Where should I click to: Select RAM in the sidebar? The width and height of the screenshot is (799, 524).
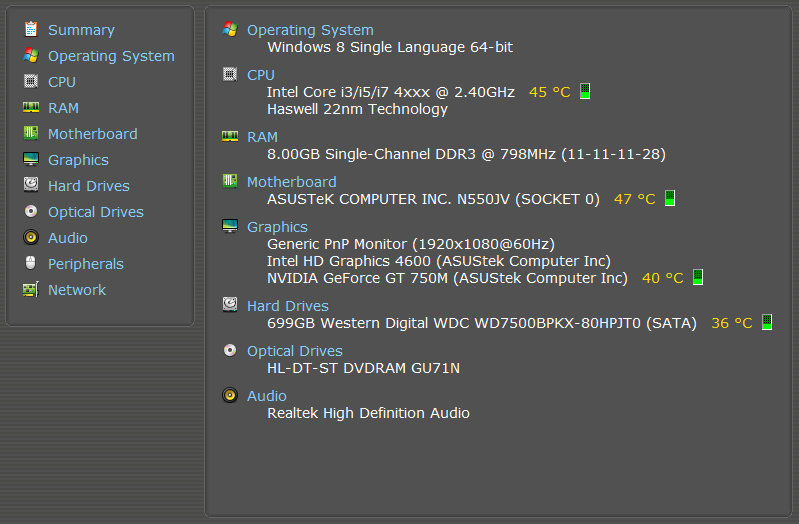(x=63, y=108)
